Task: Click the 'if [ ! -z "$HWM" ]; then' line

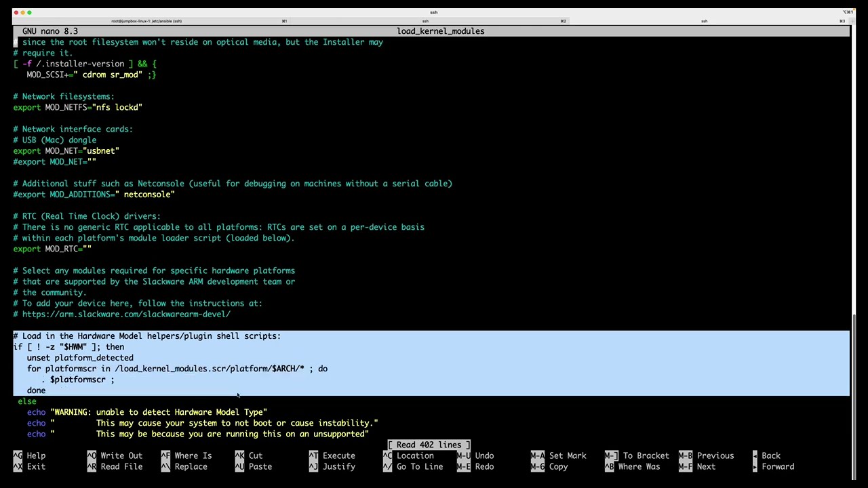Action: click(x=68, y=347)
